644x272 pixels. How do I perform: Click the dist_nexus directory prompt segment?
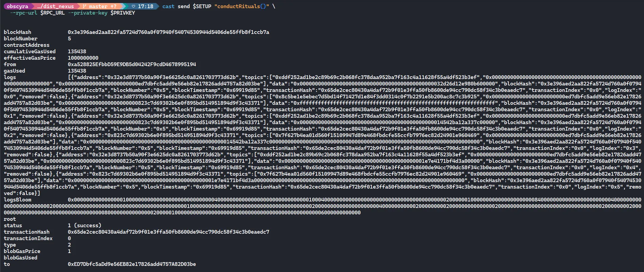pyautogui.click(x=56, y=6)
